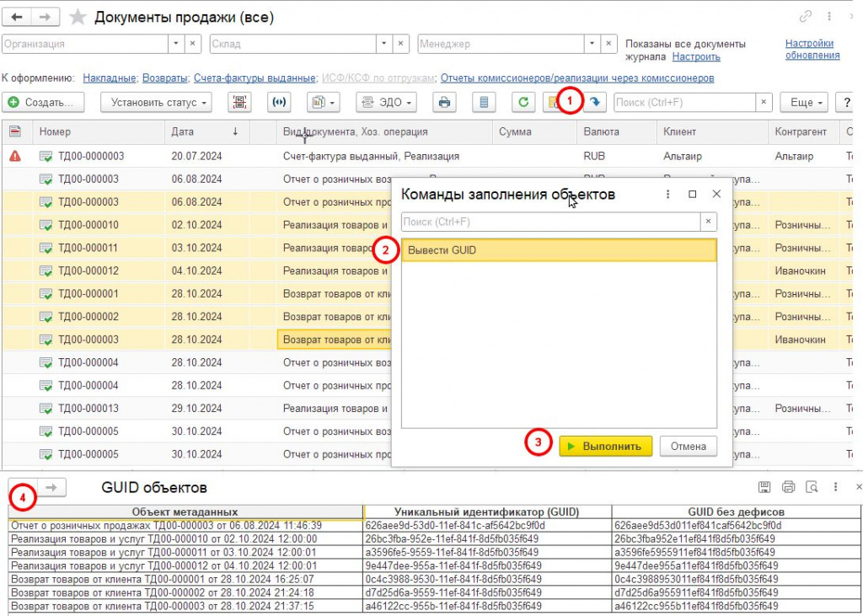Screen dimensions: 863x616
Task: Refresh the document list (green arrow)
Action: point(523,103)
